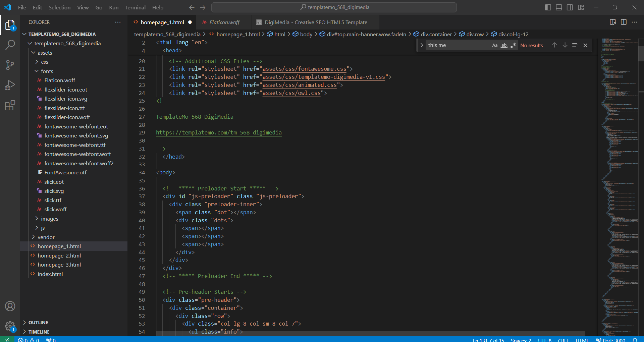Viewport: 644px width, 342px height.
Task: Open the Terminal menu
Action: (x=135, y=7)
